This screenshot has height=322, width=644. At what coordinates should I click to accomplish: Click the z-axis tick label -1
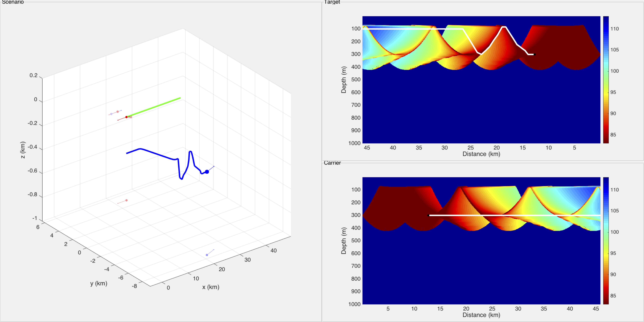coord(35,218)
